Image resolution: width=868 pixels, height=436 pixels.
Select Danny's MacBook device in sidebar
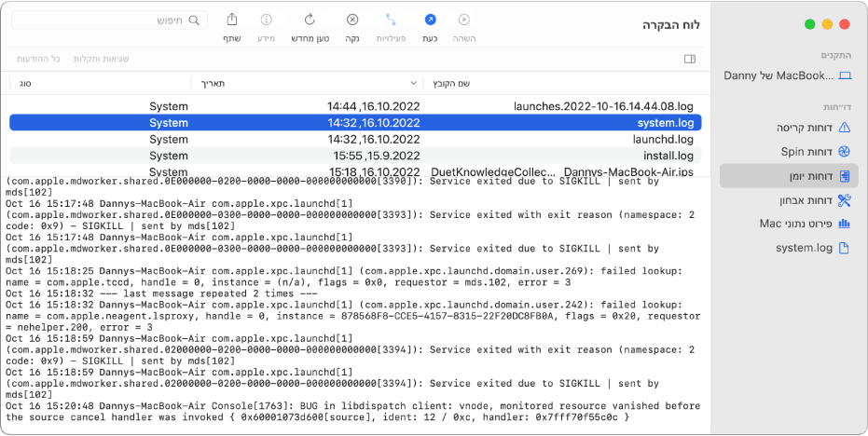tap(787, 75)
